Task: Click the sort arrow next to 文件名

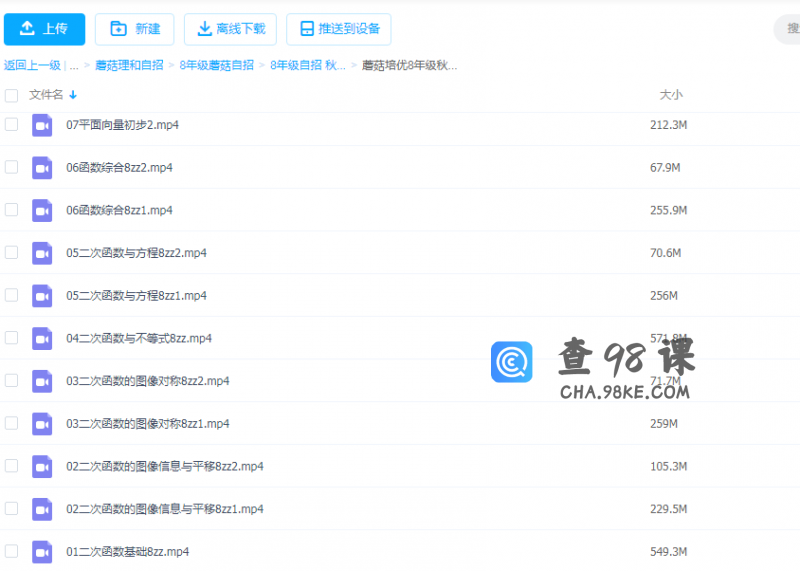Action: tap(73, 95)
